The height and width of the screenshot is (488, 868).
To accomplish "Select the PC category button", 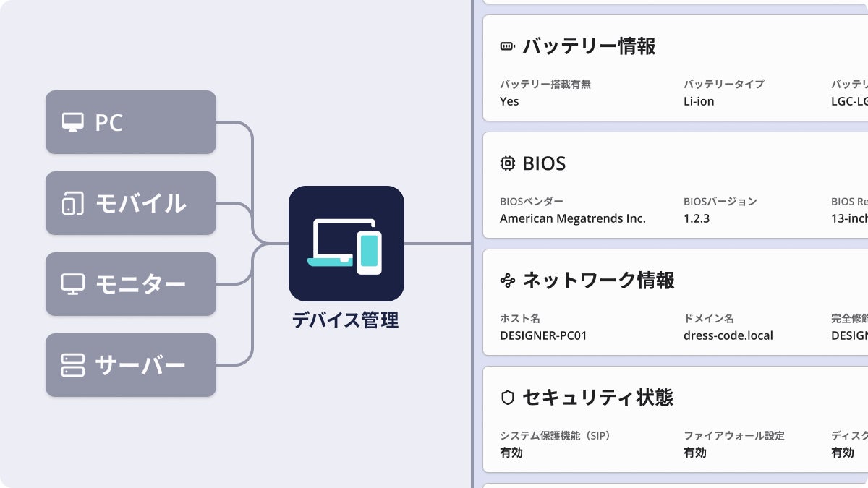I will pyautogui.click(x=131, y=122).
